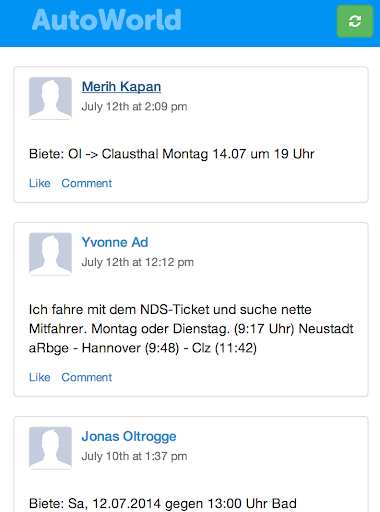Open Jonas Oltrogge's profile link
Image resolution: width=380 pixels, height=512 pixels.
pos(129,436)
